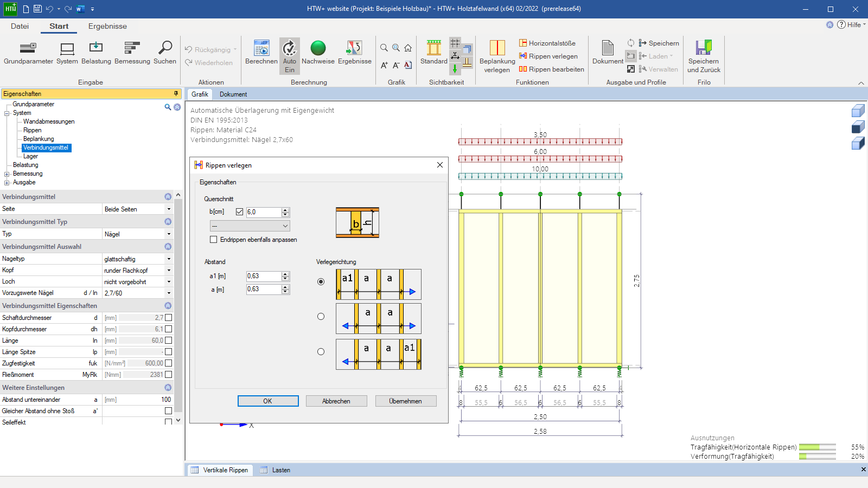Decrease graphic font size with A-
Image resolution: width=868 pixels, height=488 pixels.
tap(396, 65)
